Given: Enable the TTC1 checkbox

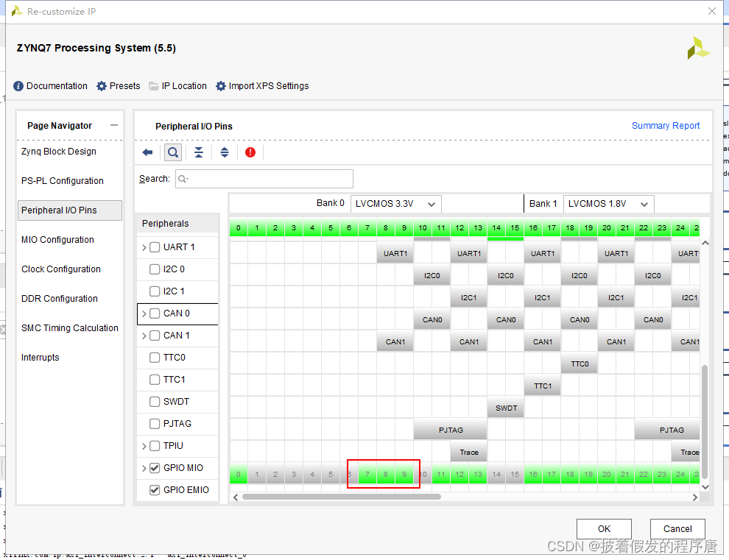Looking at the screenshot, I should click(x=155, y=380).
